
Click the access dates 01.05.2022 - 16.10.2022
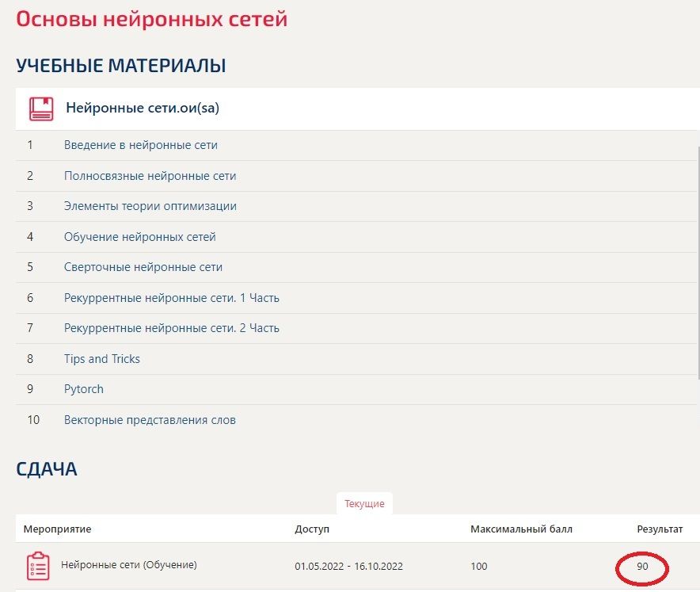tap(348, 567)
